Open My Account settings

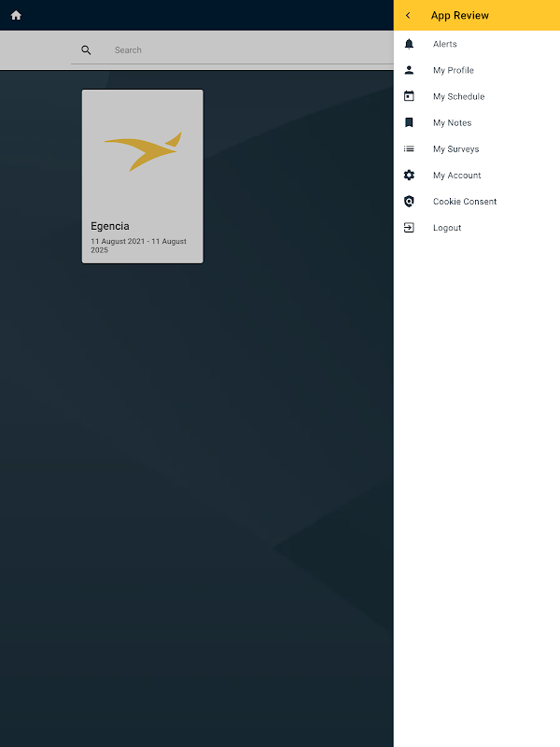point(477,175)
